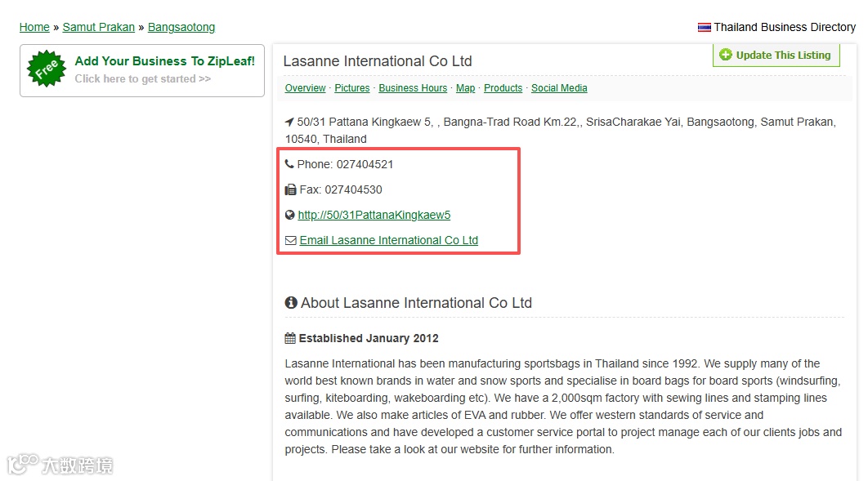Image resolution: width=868 pixels, height=481 pixels.
Task: Click the Lasanne International Co Ltd heading
Action: tap(378, 60)
